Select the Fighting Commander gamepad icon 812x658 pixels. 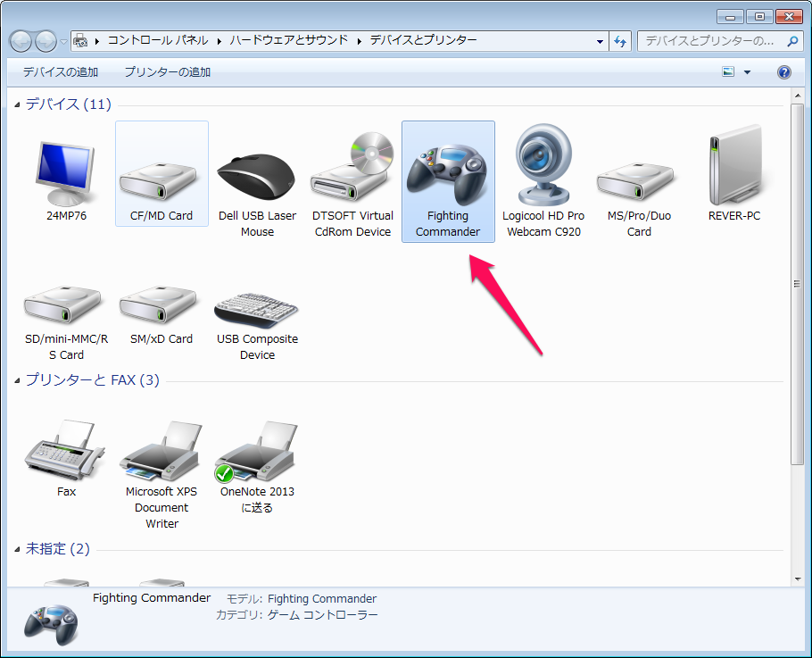point(447,175)
